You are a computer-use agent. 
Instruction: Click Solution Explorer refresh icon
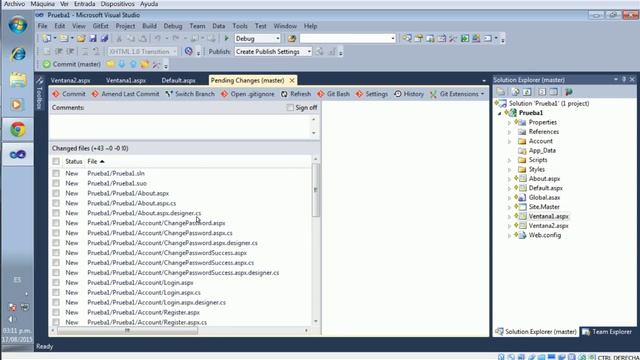[527, 92]
